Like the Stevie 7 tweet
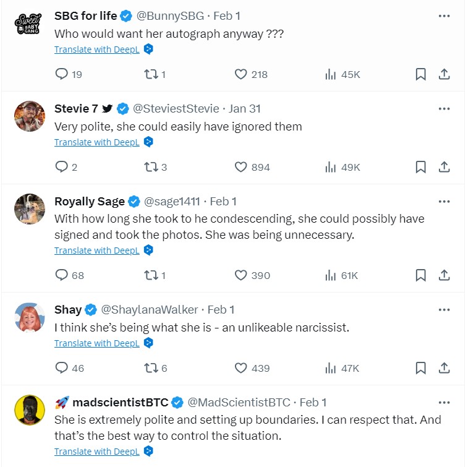The image size is (476, 467). (x=241, y=167)
